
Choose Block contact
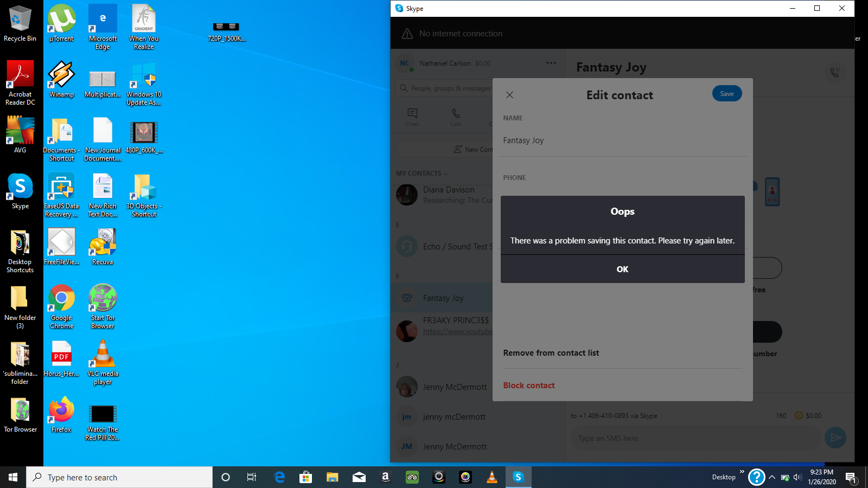pos(529,386)
